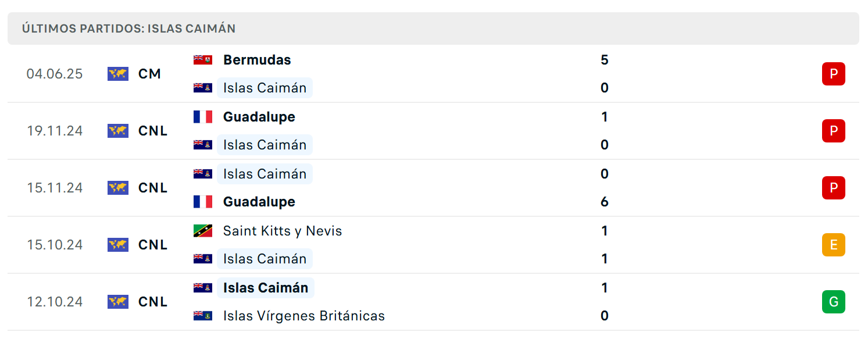The height and width of the screenshot is (339, 868).
Task: Click the Cayman flag in 04.06.25 match
Action: click(203, 88)
